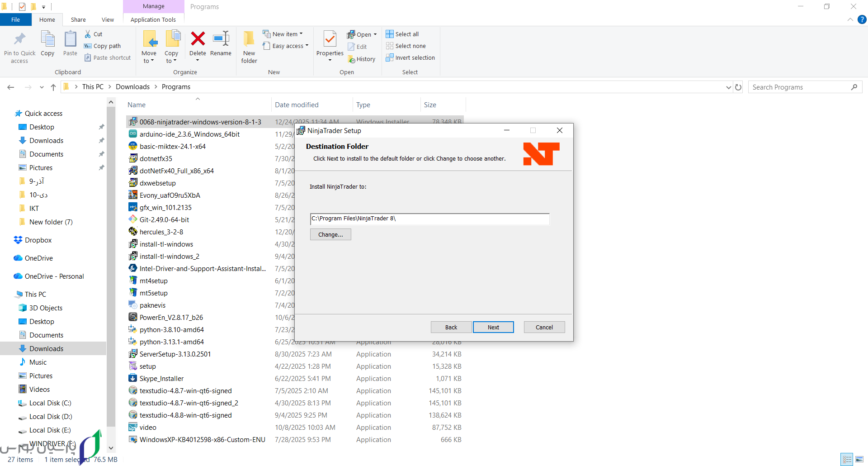This screenshot has height=466, width=868.
Task: Rename the selected file
Action: point(221,43)
